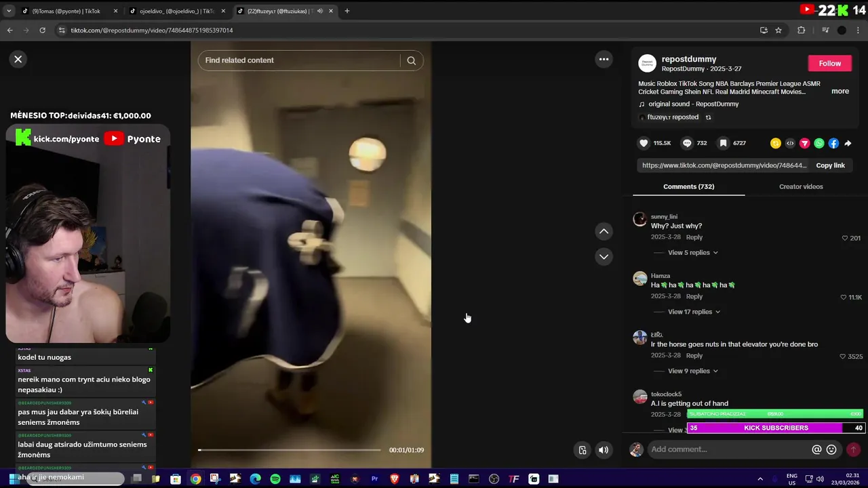The image size is (868, 488).
Task: Bookmark this page star icon
Action: pos(778,30)
